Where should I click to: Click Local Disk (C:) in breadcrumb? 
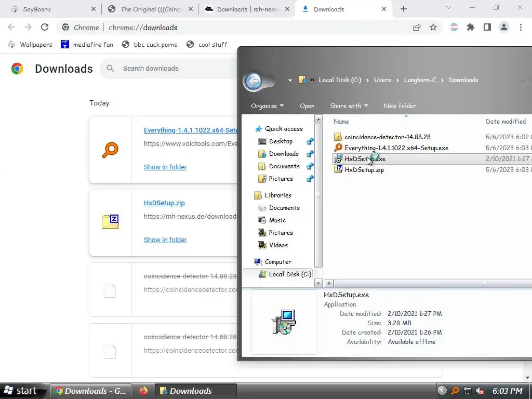340,80
